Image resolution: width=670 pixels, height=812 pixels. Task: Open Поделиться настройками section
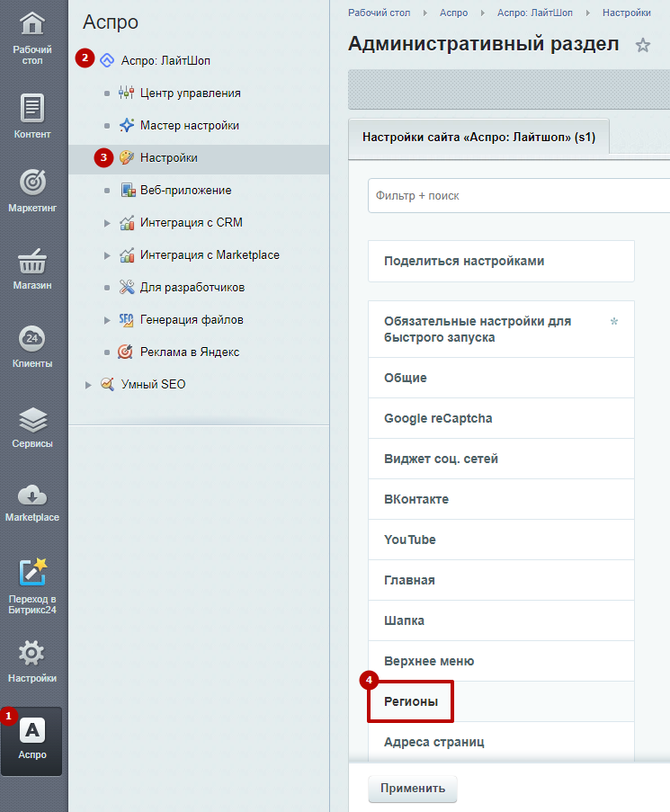pos(501,261)
